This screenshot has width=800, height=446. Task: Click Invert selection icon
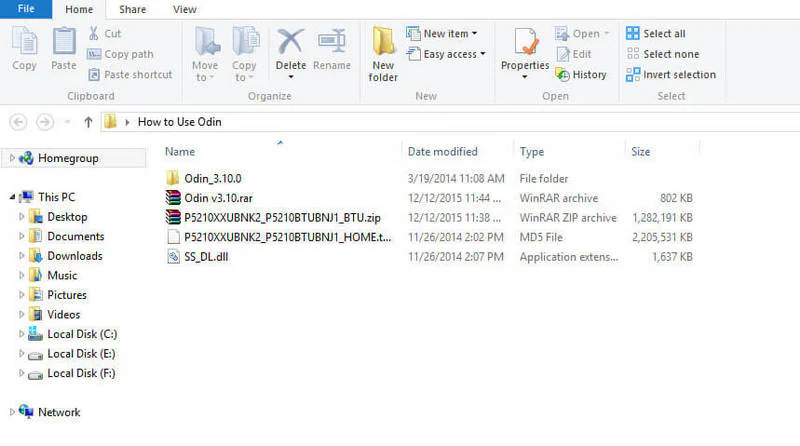tap(633, 75)
